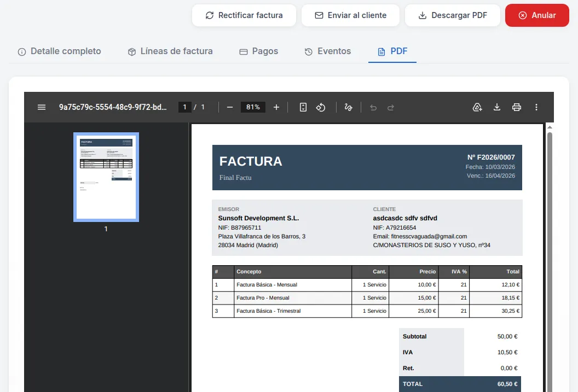Screen dimensions: 578x392
Task: Go to the Pagos tab
Action: pos(259,51)
